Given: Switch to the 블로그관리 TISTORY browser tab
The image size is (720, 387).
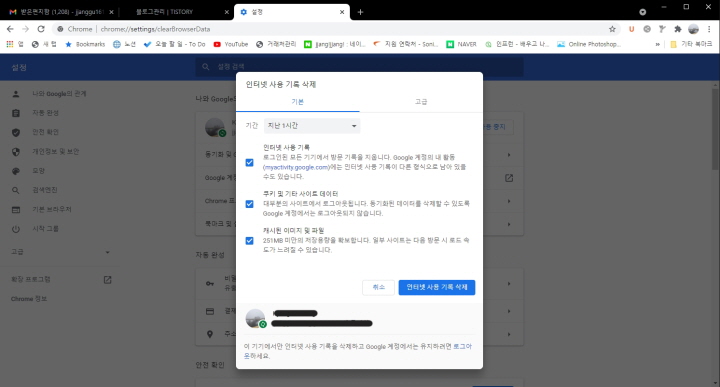Looking at the screenshot, I should click(x=177, y=12).
